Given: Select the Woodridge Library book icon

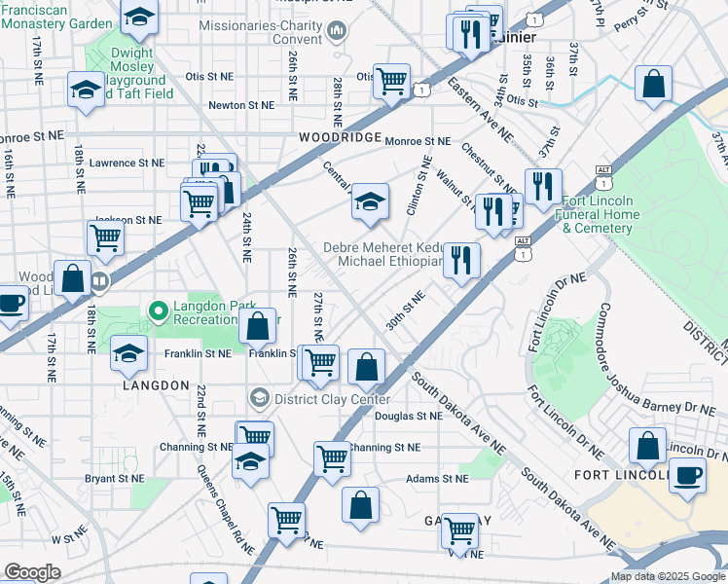Looking at the screenshot, I should pos(100,282).
